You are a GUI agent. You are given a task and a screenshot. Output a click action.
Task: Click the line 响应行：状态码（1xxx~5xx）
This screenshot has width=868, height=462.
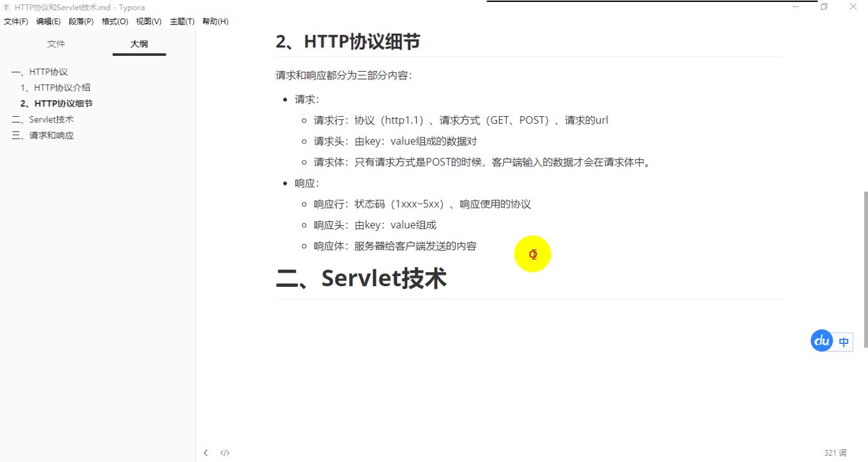coord(422,204)
